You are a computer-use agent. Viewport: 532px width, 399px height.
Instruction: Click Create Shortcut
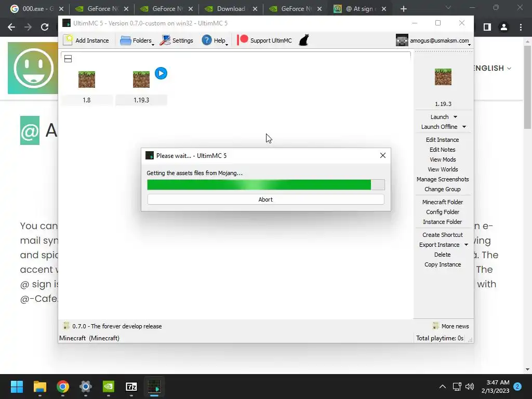point(443,235)
